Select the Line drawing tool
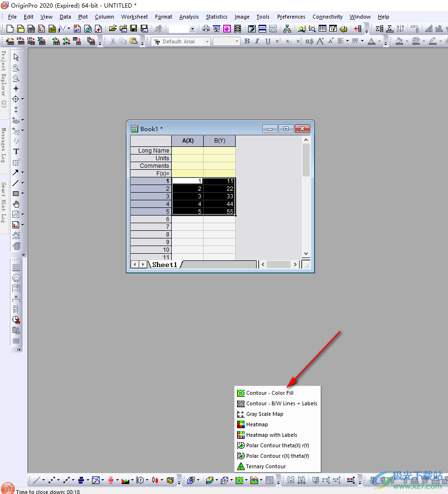 pyautogui.click(x=15, y=183)
